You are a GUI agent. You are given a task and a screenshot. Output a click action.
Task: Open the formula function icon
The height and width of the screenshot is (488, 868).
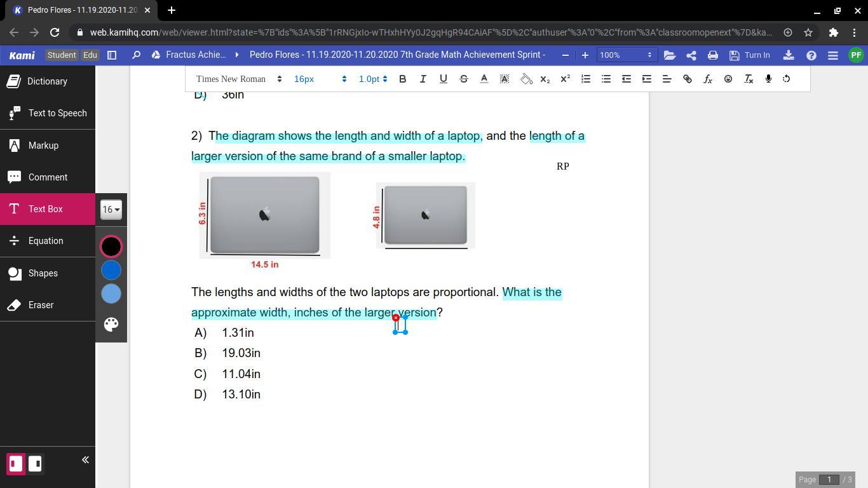click(707, 79)
